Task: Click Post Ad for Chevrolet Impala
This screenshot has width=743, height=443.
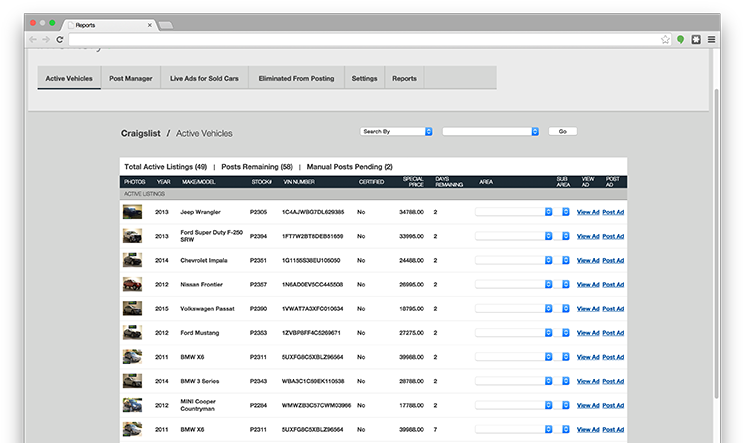Action: (613, 261)
